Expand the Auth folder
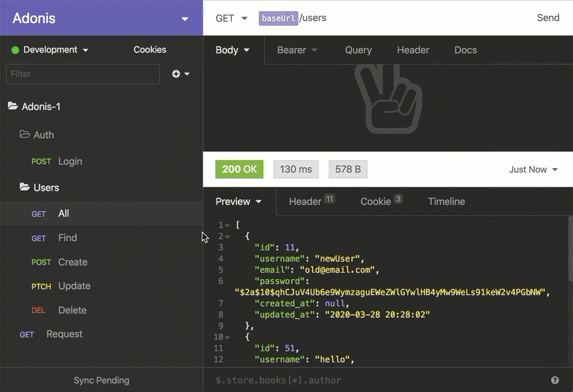Viewport: 573px width, 392px height. click(36, 135)
